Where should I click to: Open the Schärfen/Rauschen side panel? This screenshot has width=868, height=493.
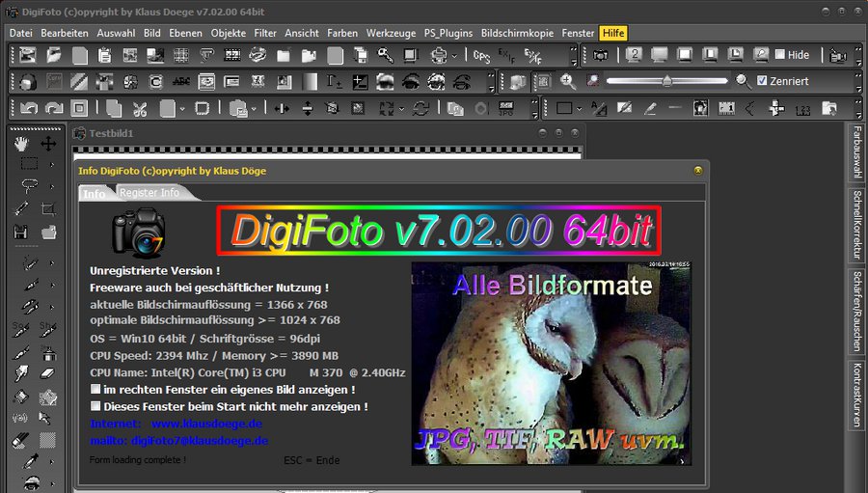coord(856,311)
